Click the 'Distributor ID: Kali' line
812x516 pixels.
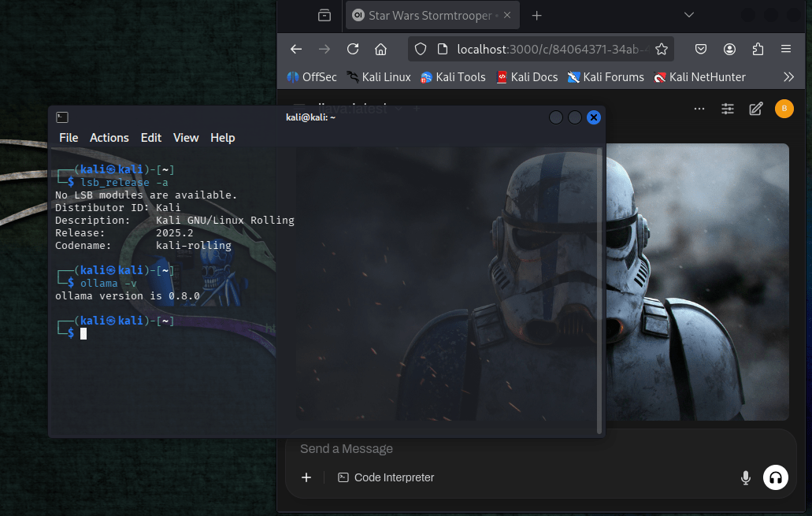118,208
